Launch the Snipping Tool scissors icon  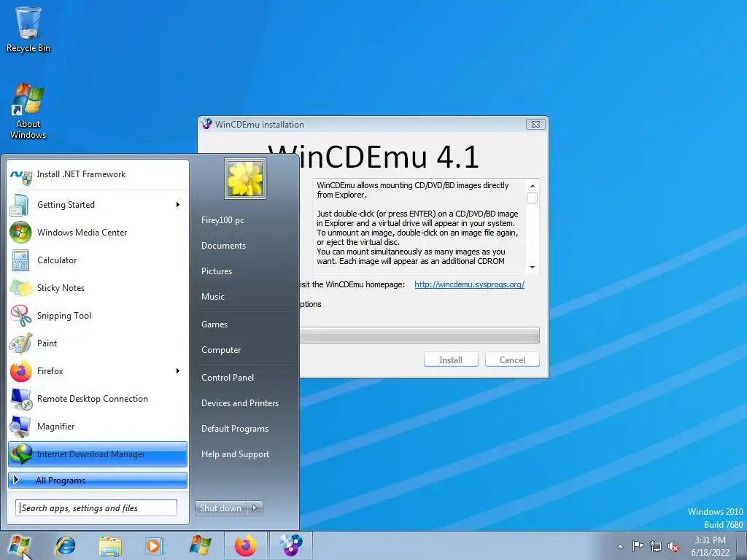point(21,316)
